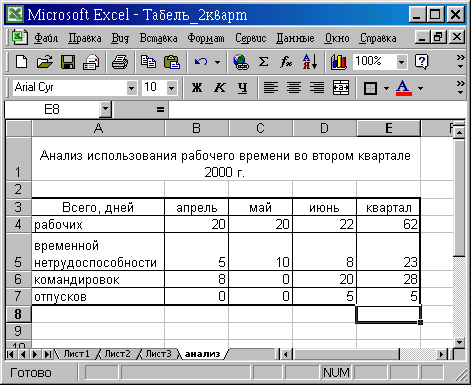This screenshot has height=385, width=471.
Task: Apply red font color A button
Action: (x=404, y=88)
